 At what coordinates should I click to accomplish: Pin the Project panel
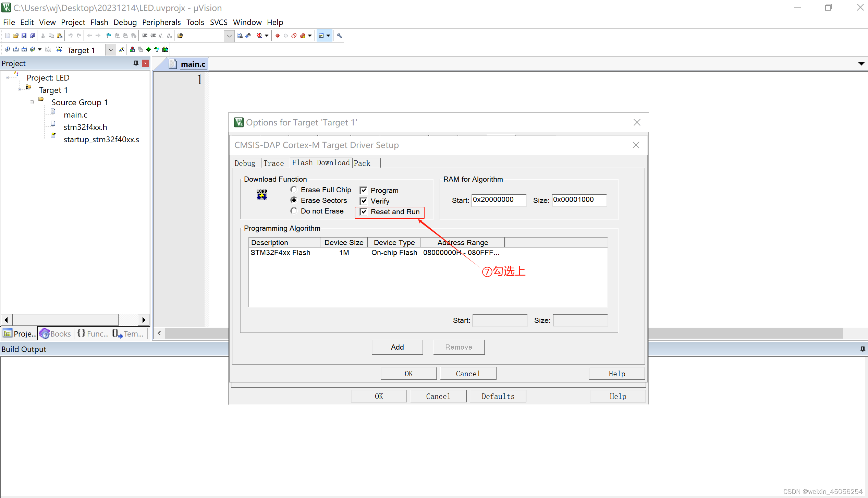point(136,63)
